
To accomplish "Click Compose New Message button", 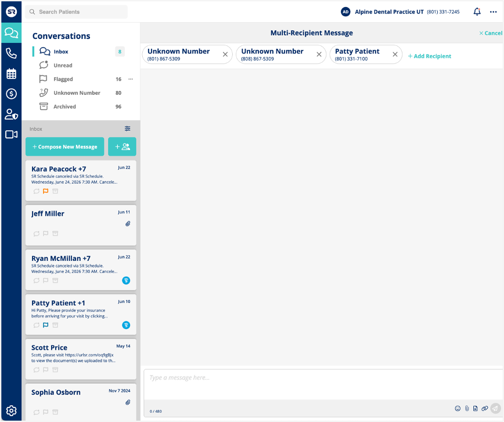I will (64, 147).
